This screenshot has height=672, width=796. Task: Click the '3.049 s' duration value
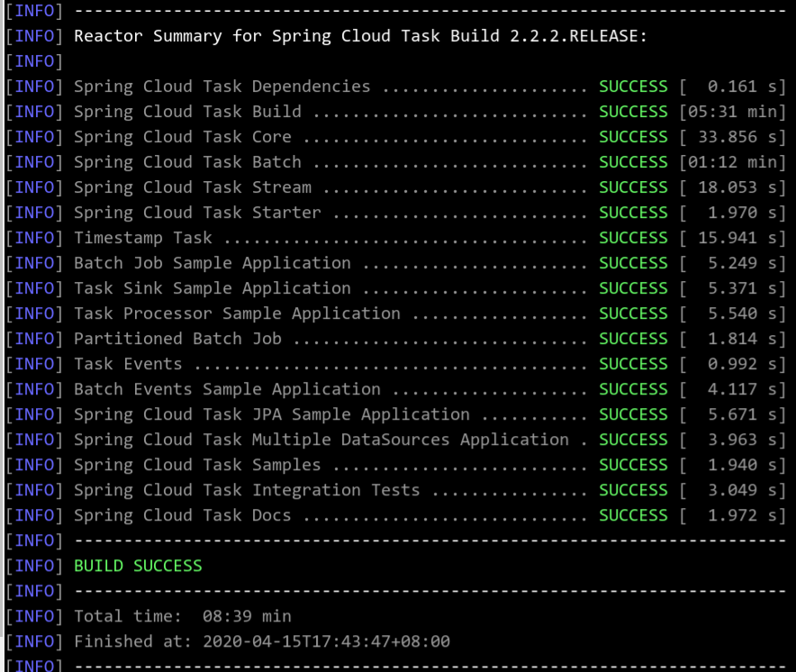click(x=742, y=490)
